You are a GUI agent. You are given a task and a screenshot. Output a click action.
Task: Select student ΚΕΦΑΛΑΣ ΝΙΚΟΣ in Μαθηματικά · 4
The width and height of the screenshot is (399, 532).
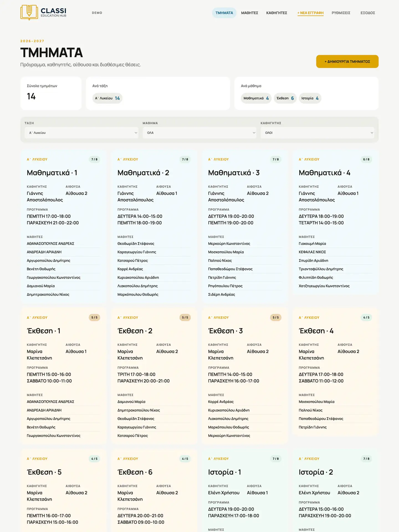tap(312, 252)
